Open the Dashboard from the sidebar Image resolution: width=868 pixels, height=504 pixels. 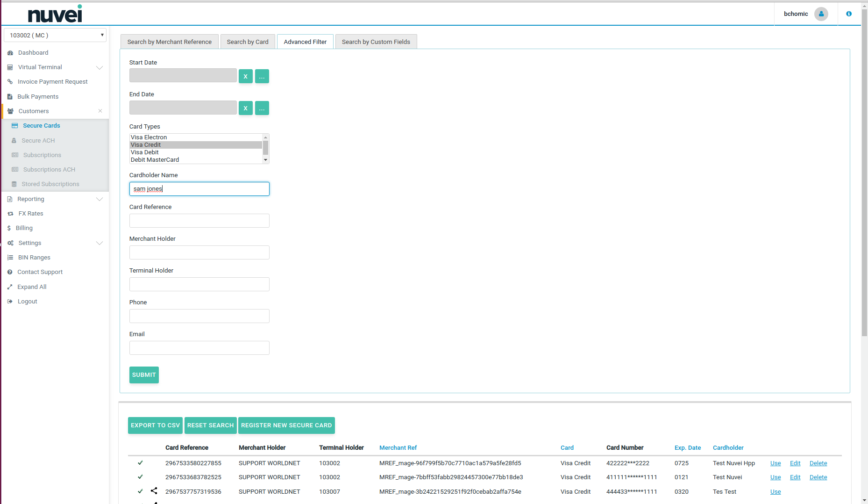click(33, 52)
